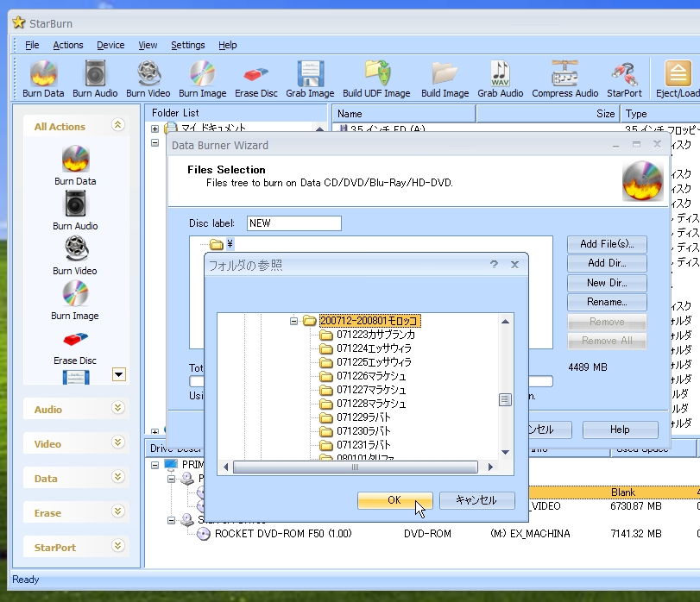Click the Disc label input field

294,223
